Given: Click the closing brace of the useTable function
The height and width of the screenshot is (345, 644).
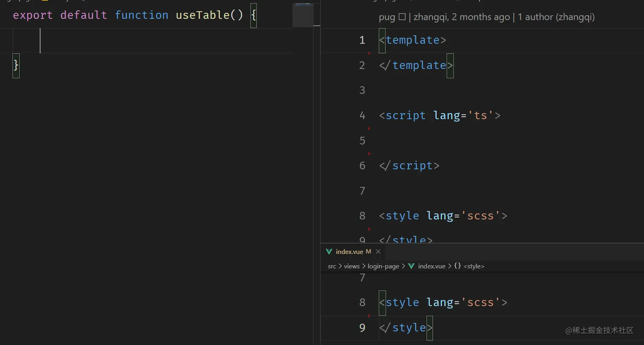Looking at the screenshot, I should coord(16,65).
